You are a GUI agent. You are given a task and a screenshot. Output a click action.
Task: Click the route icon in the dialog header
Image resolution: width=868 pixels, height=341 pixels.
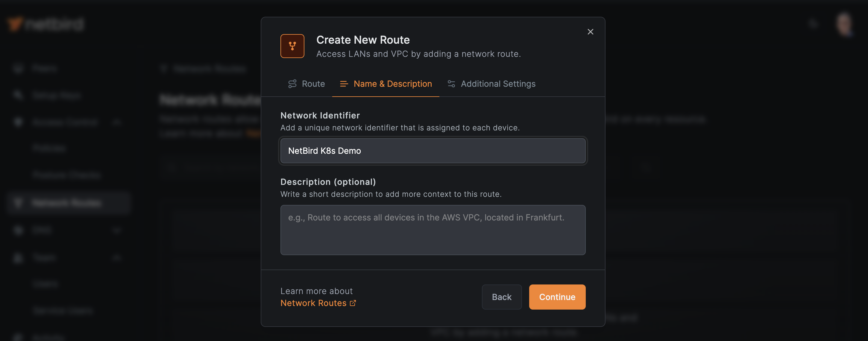pyautogui.click(x=292, y=46)
